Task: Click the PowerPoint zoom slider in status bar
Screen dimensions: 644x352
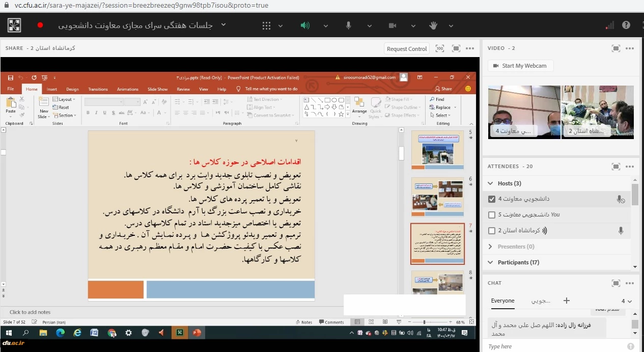Action: [x=424, y=322]
